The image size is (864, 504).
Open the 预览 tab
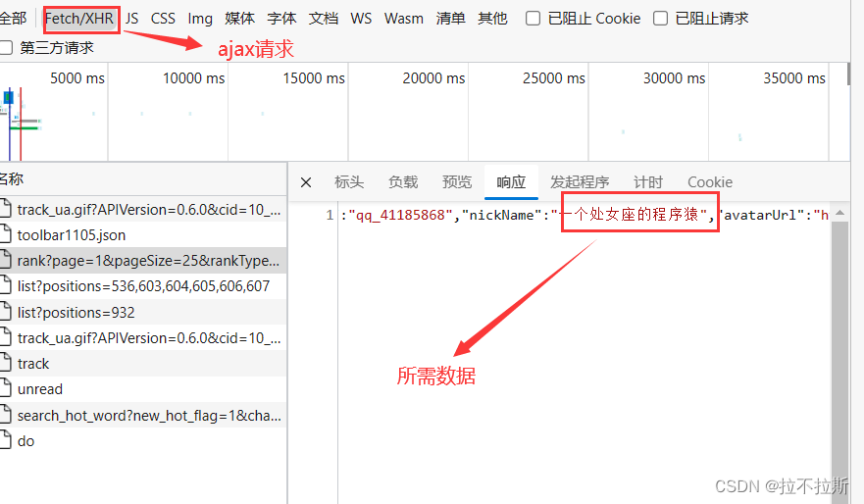tap(457, 182)
